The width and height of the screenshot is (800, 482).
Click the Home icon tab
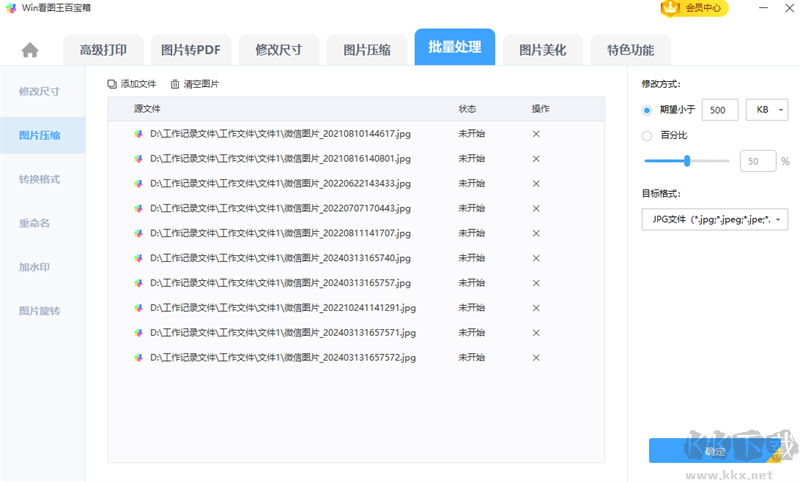[30, 50]
